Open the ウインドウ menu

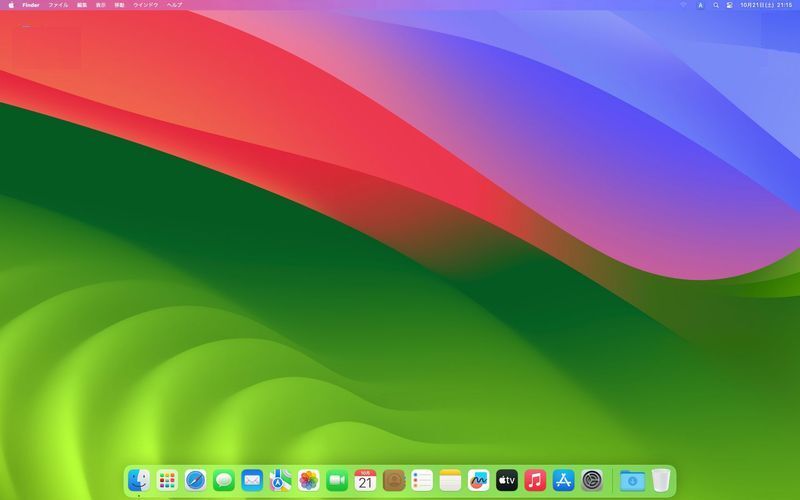coord(145,5)
